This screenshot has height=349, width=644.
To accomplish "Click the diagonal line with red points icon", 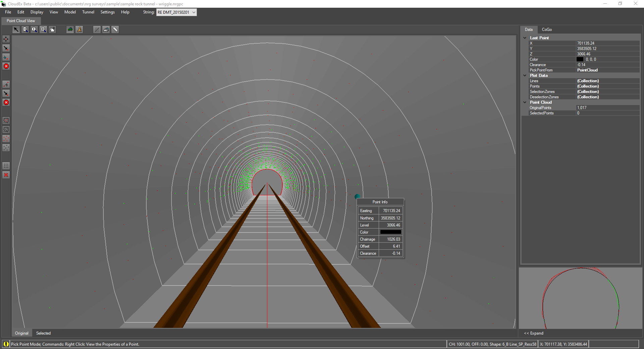I will [x=6, y=84].
